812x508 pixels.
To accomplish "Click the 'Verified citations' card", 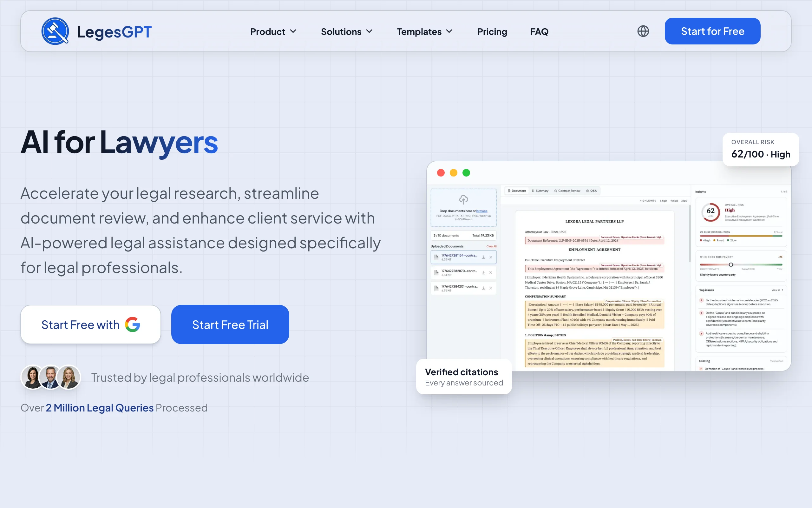I will [x=464, y=377].
